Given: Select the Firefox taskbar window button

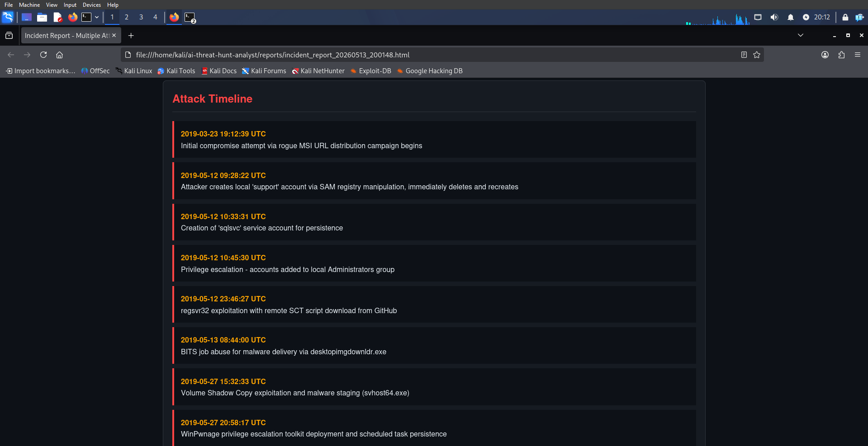Looking at the screenshot, I should pyautogui.click(x=174, y=17).
